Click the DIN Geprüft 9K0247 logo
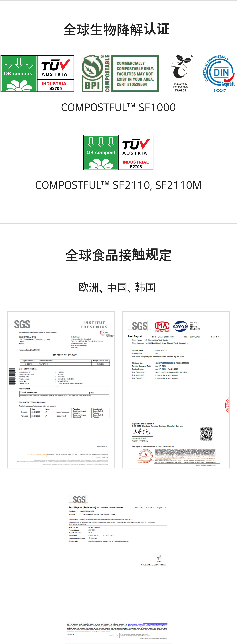Image resolution: width=237 pixels, height=644 pixels. [x=219, y=74]
